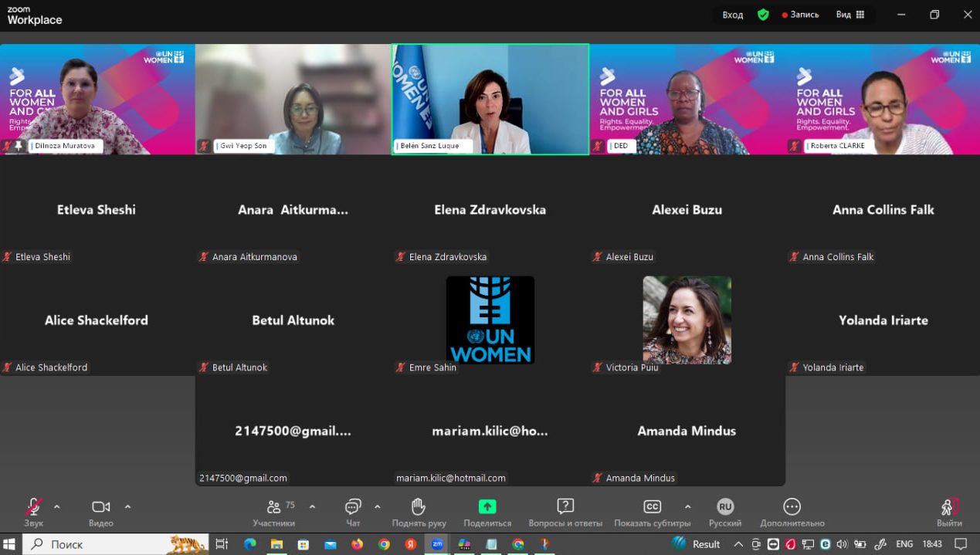Click muted mic icon by Anara Aitkurmanova label
Viewport: 980px width, 555px height.
coord(204,256)
